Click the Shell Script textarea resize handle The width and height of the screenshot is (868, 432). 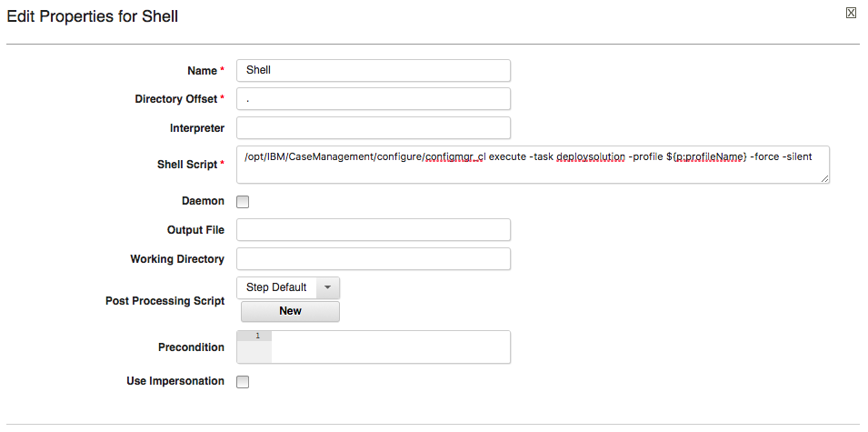(824, 178)
